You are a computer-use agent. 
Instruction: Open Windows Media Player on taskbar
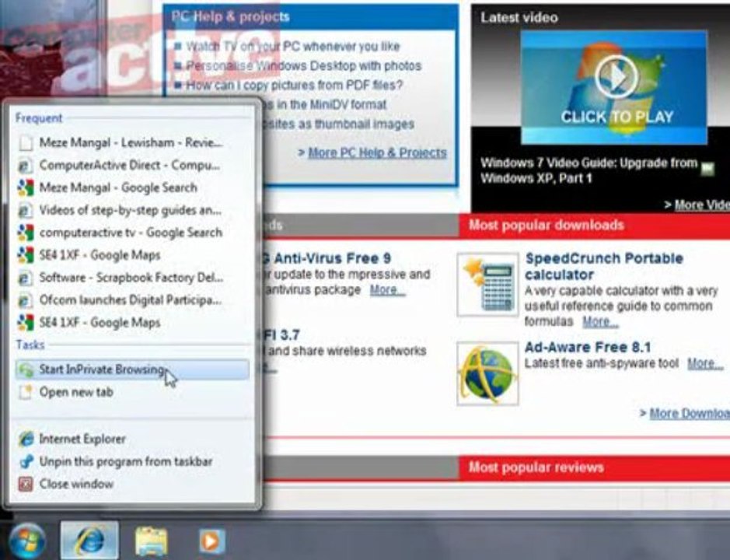click(212, 541)
